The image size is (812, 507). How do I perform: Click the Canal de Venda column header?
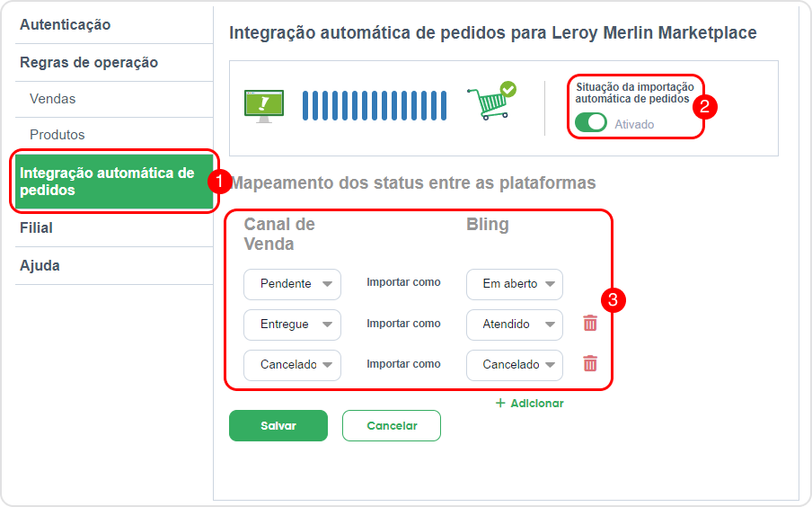[x=279, y=234]
